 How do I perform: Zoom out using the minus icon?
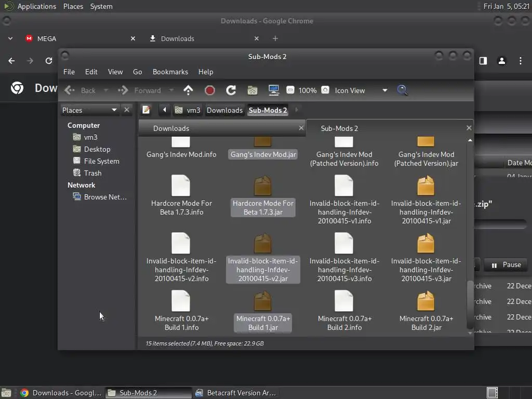[290, 90]
